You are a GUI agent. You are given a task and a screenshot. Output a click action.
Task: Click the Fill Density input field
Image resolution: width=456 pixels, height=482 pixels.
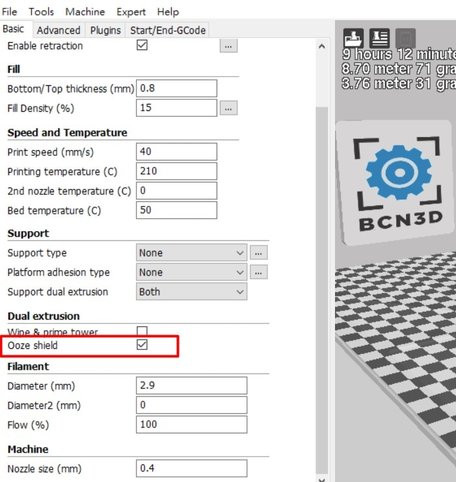pos(176,108)
